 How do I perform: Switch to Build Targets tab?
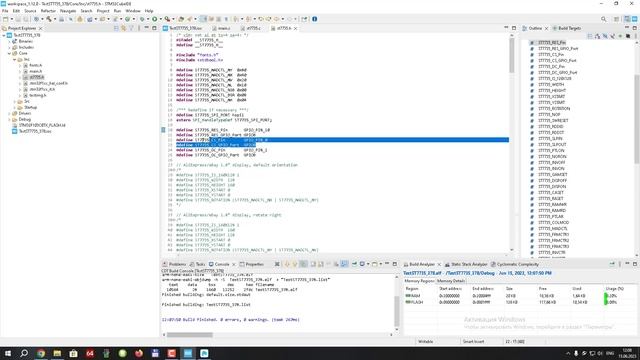click(x=567, y=28)
